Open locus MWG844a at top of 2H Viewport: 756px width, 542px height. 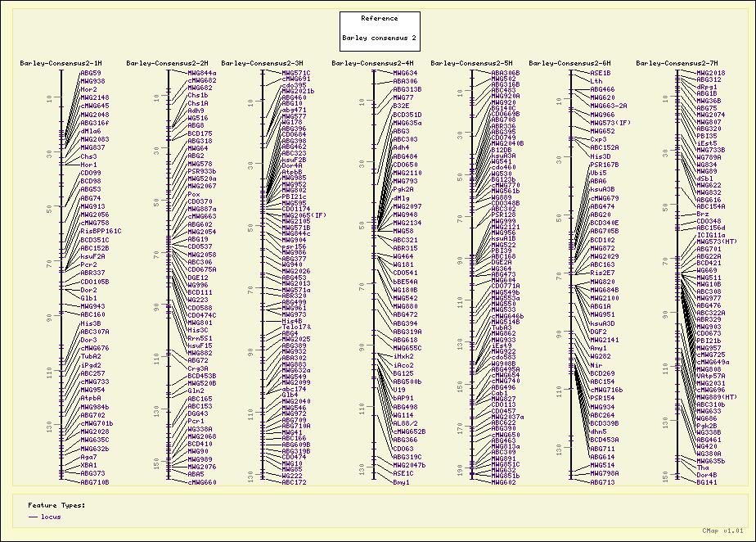pyautogui.click(x=202, y=73)
